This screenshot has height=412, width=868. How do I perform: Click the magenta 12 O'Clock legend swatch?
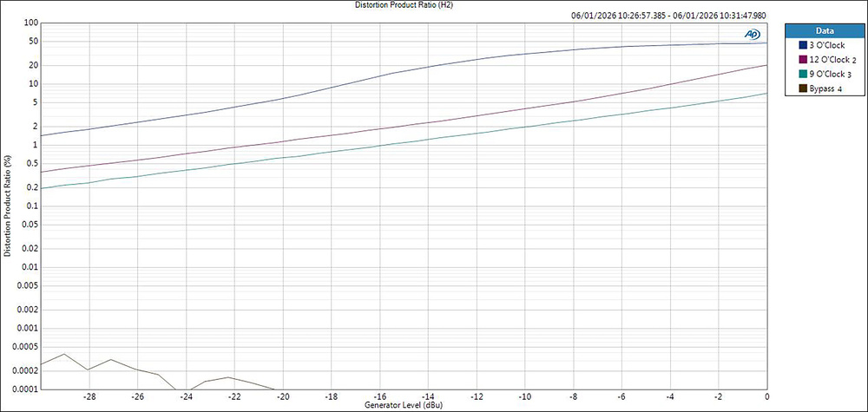click(802, 60)
